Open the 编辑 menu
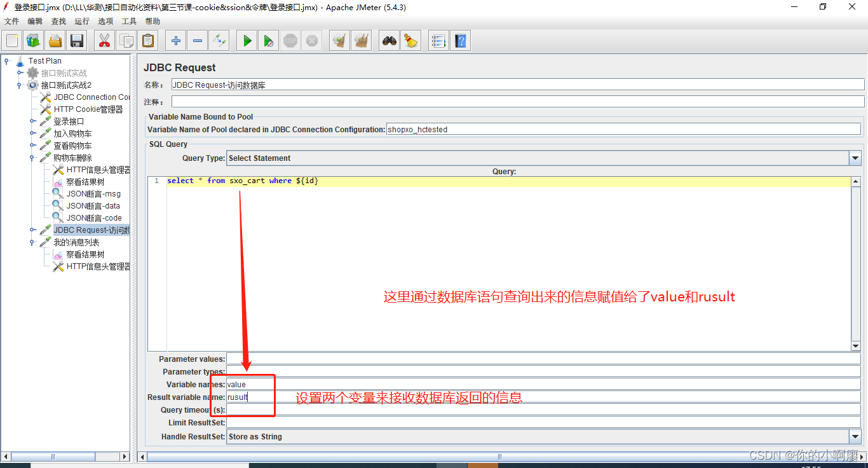 point(35,22)
